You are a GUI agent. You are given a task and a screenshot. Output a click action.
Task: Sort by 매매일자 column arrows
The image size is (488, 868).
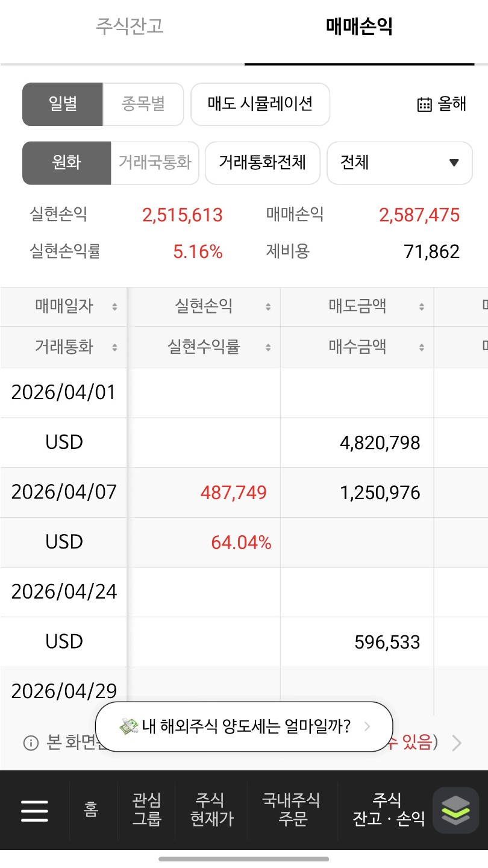(114, 307)
